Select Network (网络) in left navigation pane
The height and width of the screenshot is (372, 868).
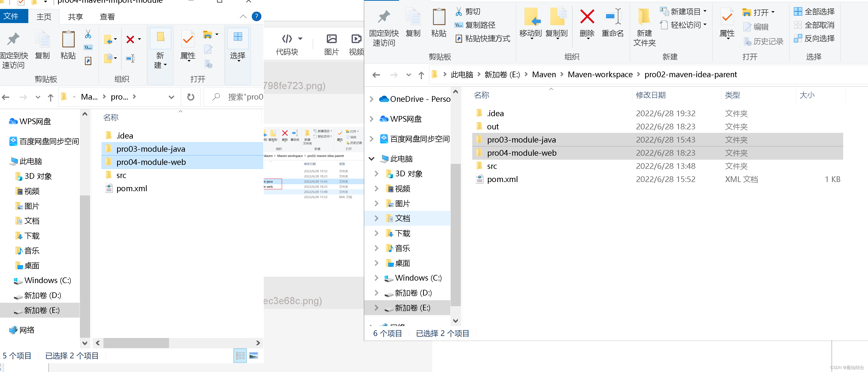pyautogui.click(x=40, y=330)
